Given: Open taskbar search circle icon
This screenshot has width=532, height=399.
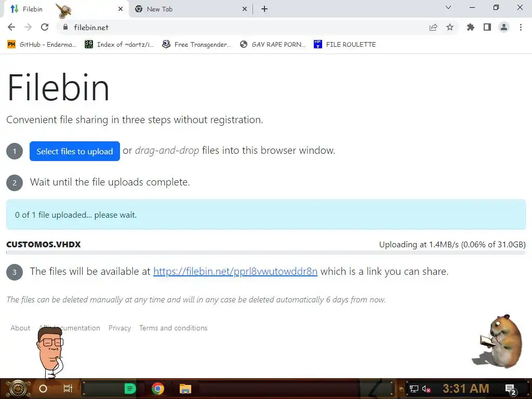Looking at the screenshot, I should (43, 389).
